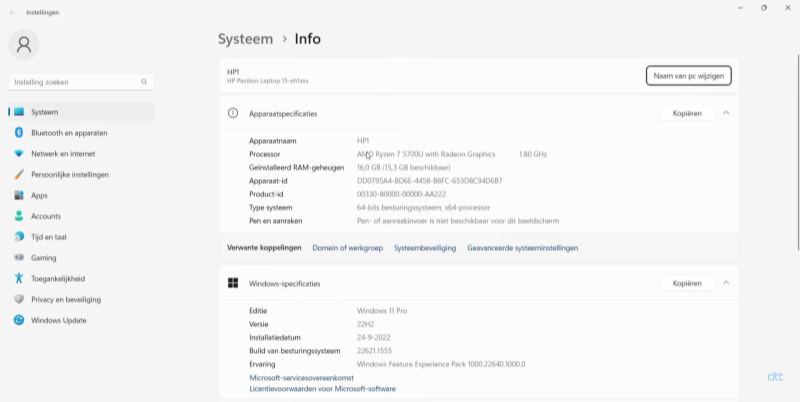This screenshot has height=402, width=800.
Task: Select Persoonlijke instellingen in sidebar
Action: tap(81, 174)
